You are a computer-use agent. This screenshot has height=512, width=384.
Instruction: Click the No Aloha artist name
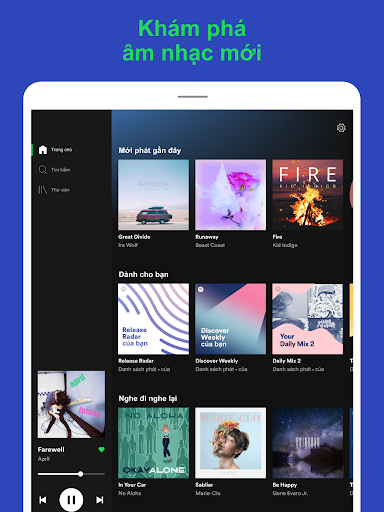pyautogui.click(x=130, y=493)
